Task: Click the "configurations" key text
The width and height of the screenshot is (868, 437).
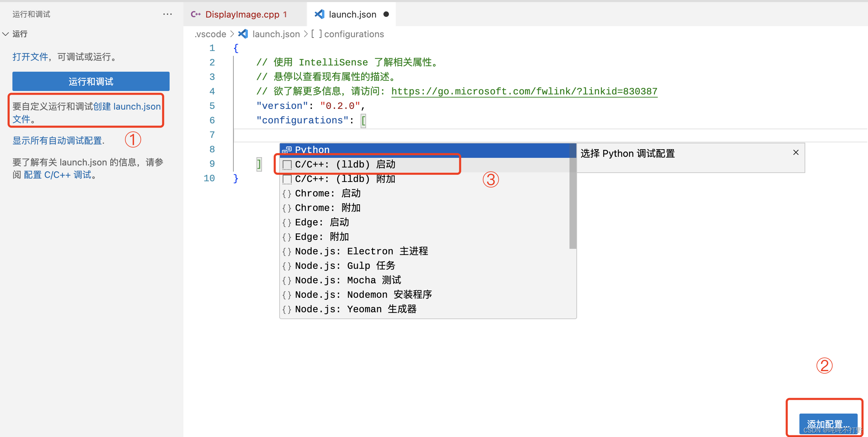Action: tap(302, 120)
